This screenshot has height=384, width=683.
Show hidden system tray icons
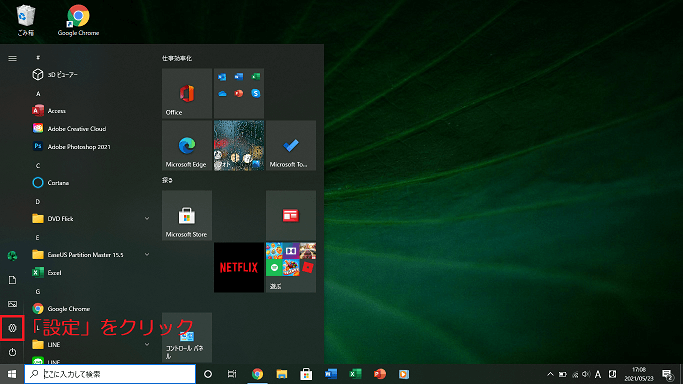(x=550, y=374)
